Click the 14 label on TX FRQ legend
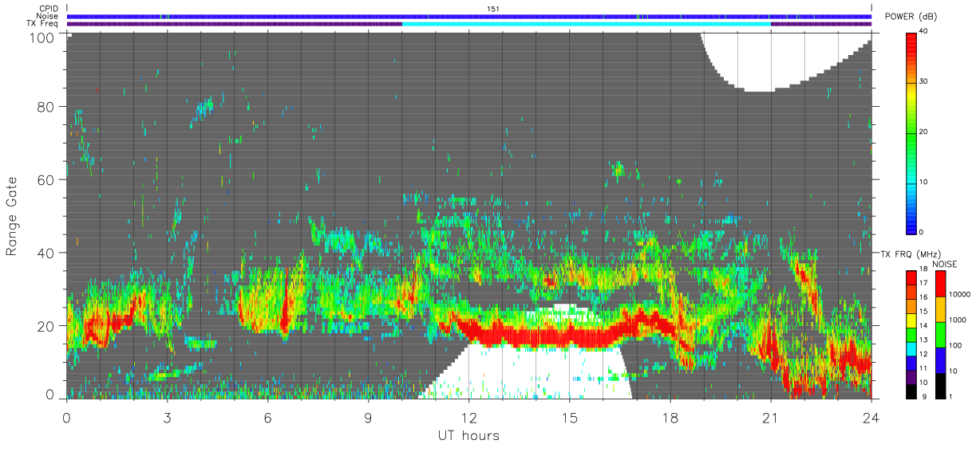980x452 pixels. (x=924, y=325)
